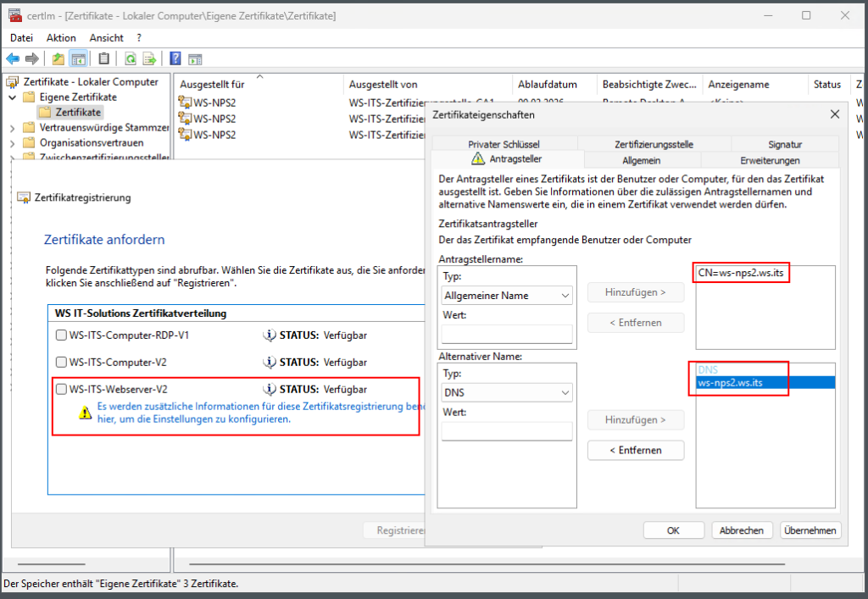The height and width of the screenshot is (599, 868).
Task: Click the info icon beside WS-ITS-Webserver-V2 status
Action: pos(270,390)
